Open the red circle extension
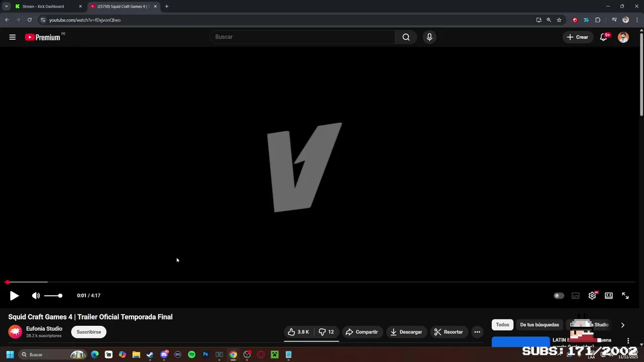 tap(575, 20)
